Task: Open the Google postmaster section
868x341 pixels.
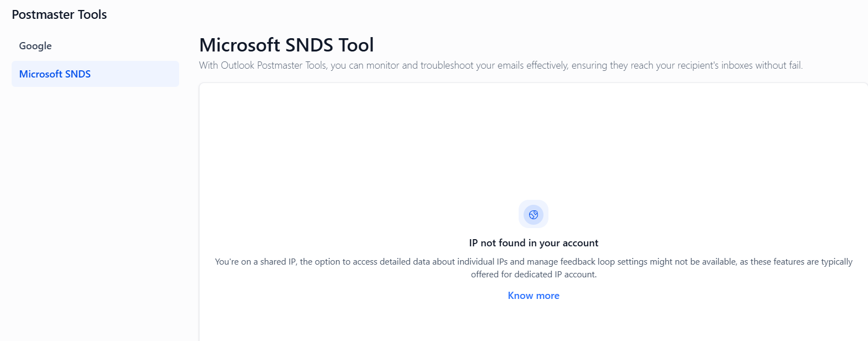Action: pos(35,46)
